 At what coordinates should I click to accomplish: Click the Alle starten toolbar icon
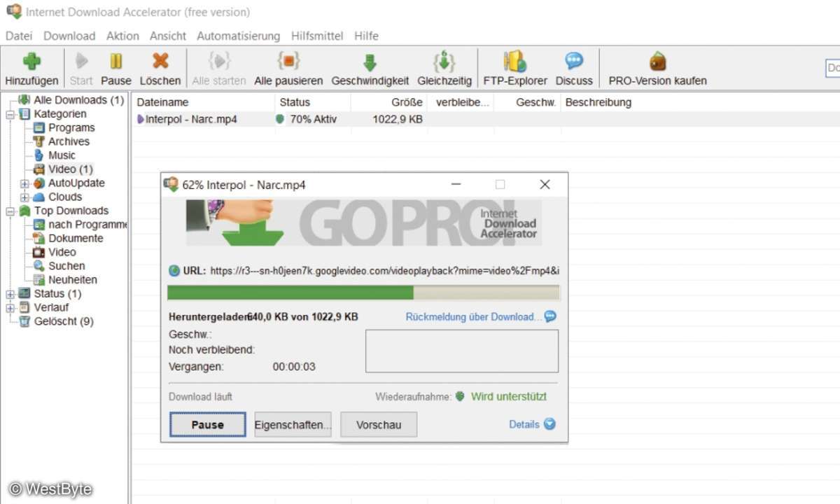(219, 62)
